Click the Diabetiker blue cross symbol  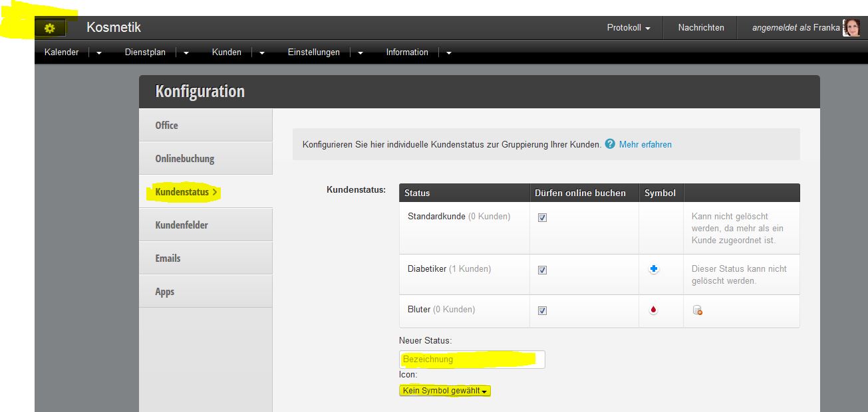click(x=653, y=269)
